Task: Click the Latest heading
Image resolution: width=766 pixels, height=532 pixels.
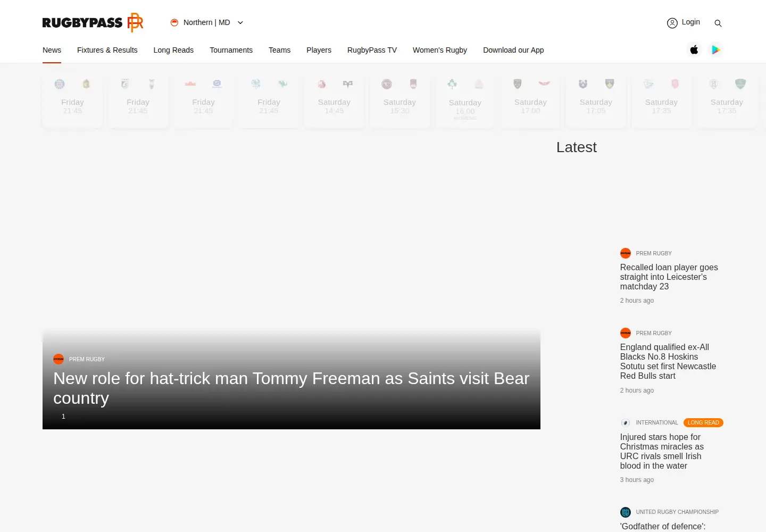Action: point(576,147)
